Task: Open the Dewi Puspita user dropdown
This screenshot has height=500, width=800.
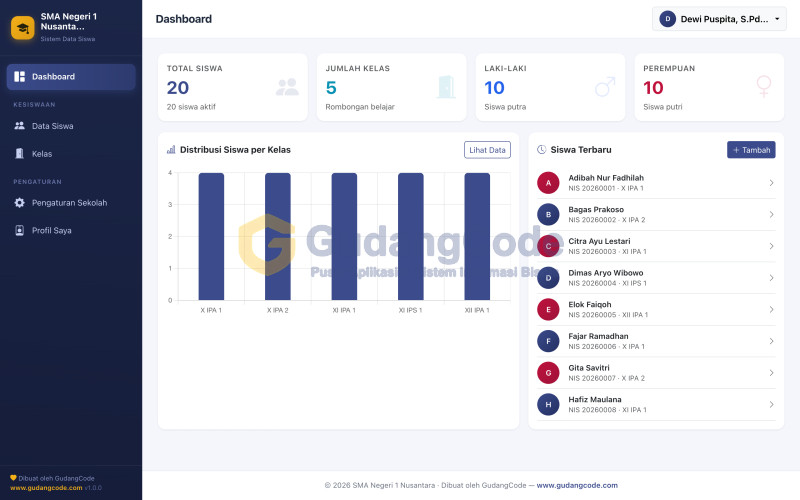Action: click(719, 19)
